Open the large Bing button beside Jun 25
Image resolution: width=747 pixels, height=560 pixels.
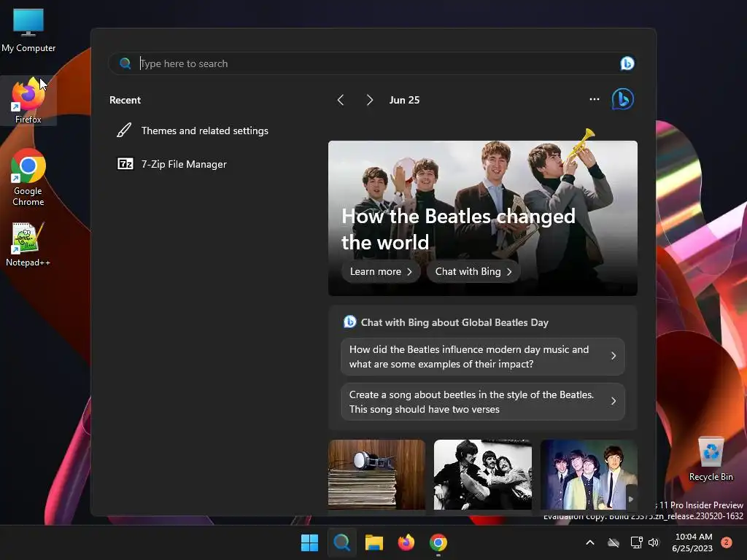623,99
